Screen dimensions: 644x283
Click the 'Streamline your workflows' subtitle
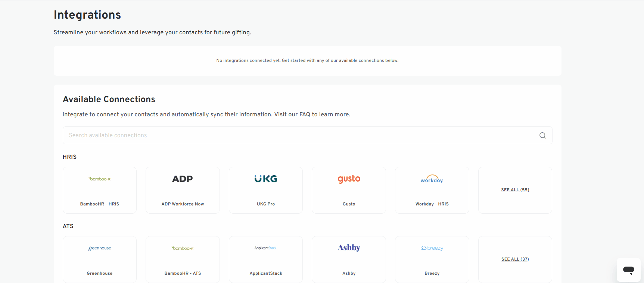click(x=152, y=32)
